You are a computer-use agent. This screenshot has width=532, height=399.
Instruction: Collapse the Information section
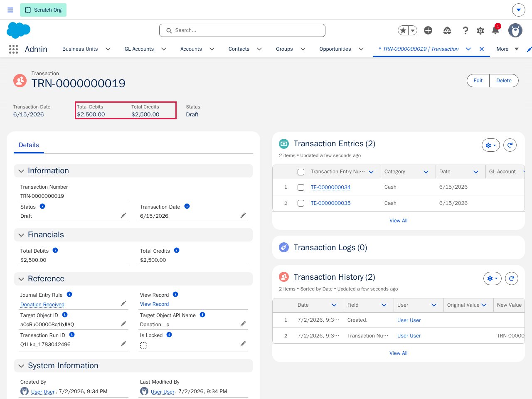[x=21, y=171]
